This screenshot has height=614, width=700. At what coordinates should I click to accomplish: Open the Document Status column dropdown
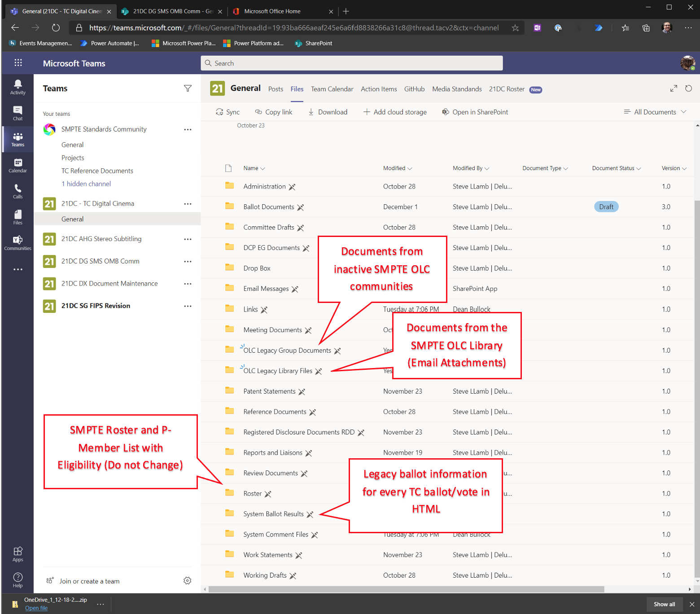click(x=616, y=168)
